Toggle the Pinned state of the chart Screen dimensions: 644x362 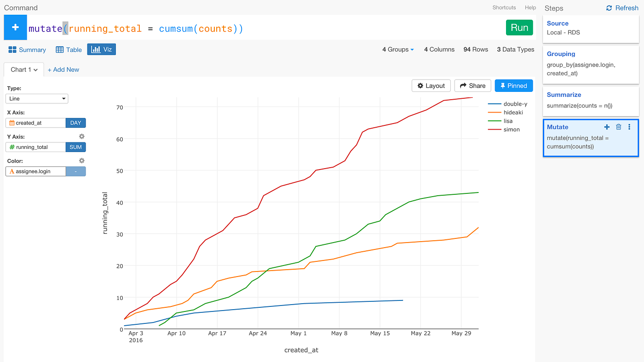click(513, 85)
